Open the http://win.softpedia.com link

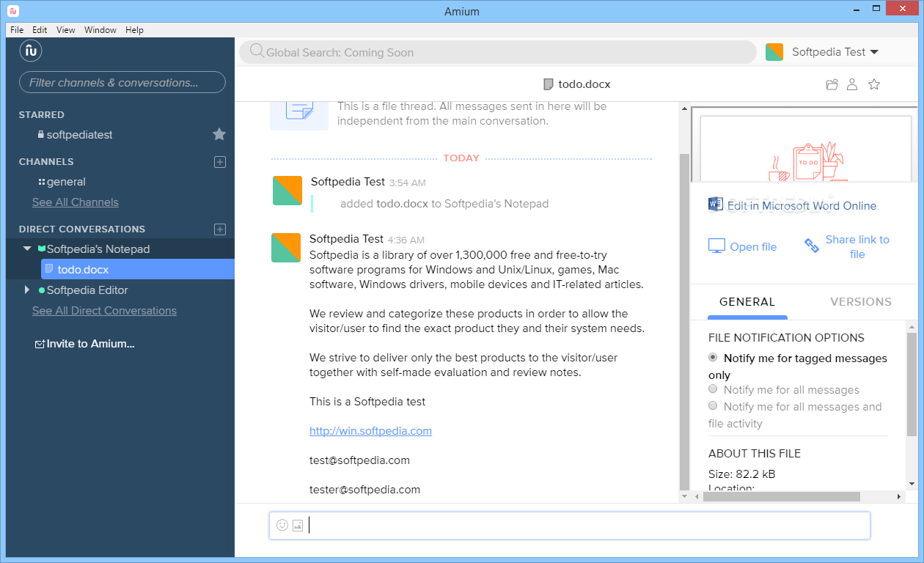pyautogui.click(x=370, y=431)
